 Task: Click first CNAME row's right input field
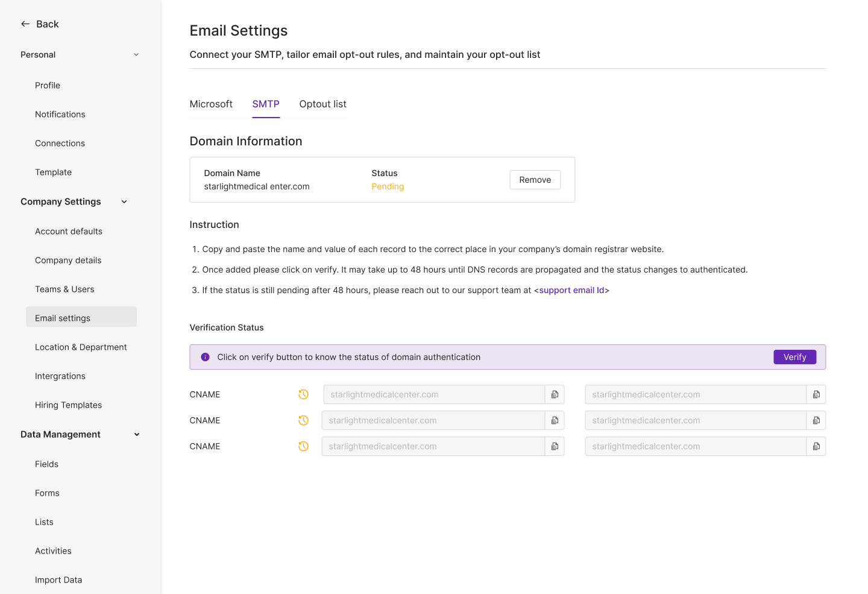point(696,394)
